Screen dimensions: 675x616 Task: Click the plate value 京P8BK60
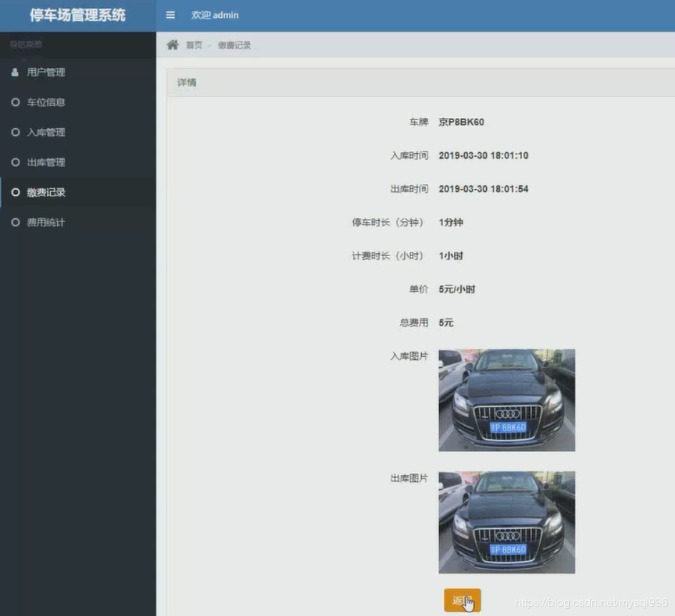click(x=461, y=122)
